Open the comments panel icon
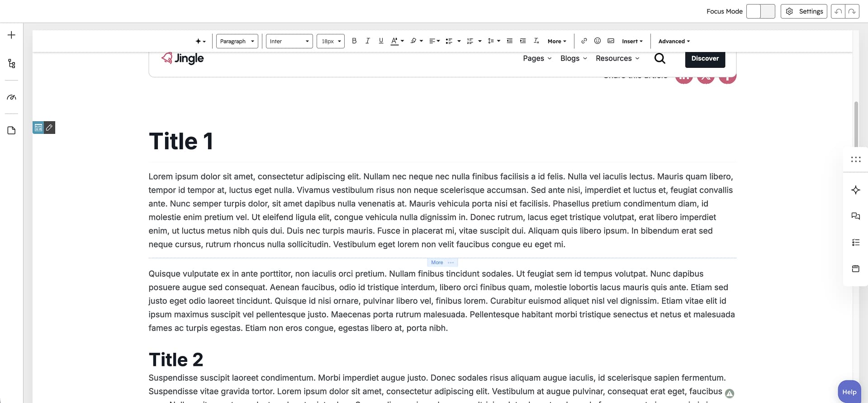Screen dimensions: 868x403 point(855,216)
